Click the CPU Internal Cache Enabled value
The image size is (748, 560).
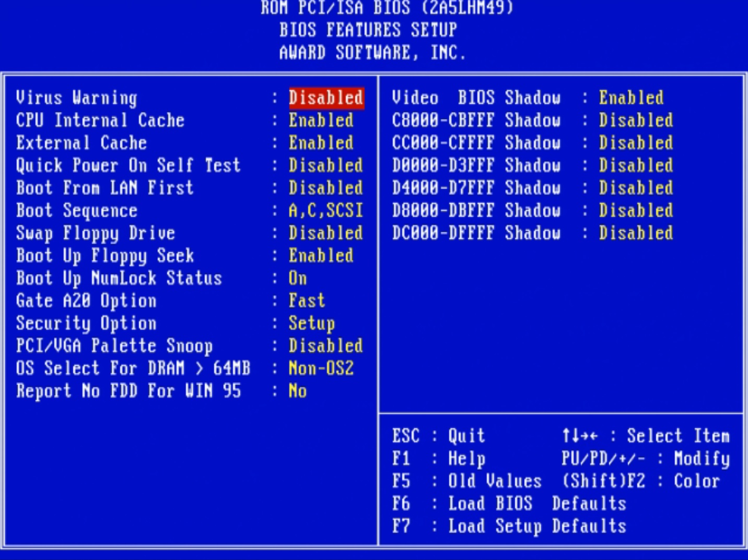[321, 121]
